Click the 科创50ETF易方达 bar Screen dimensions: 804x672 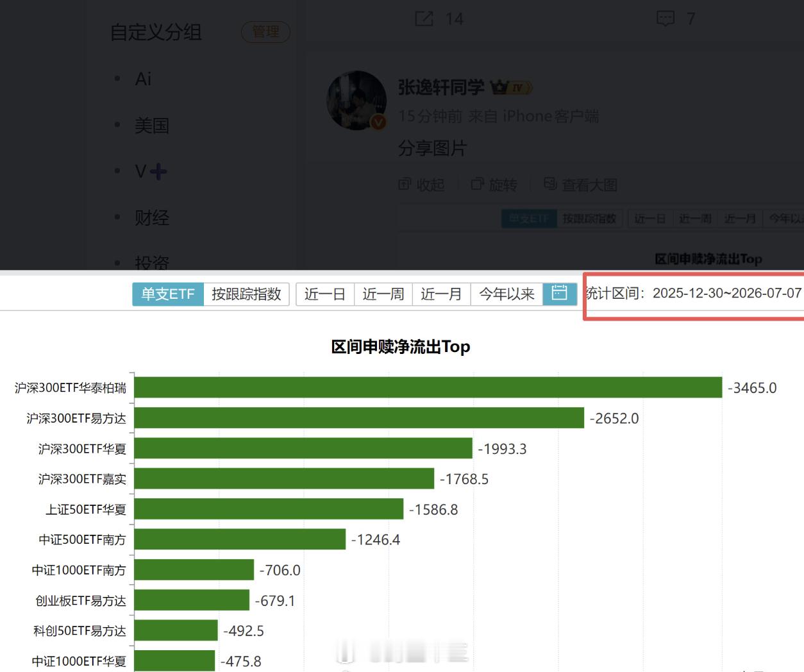point(176,630)
